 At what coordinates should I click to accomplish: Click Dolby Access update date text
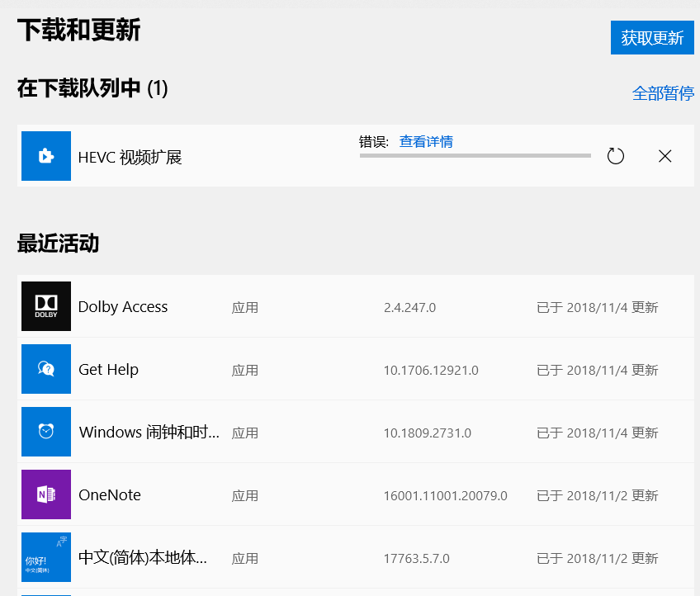(598, 308)
